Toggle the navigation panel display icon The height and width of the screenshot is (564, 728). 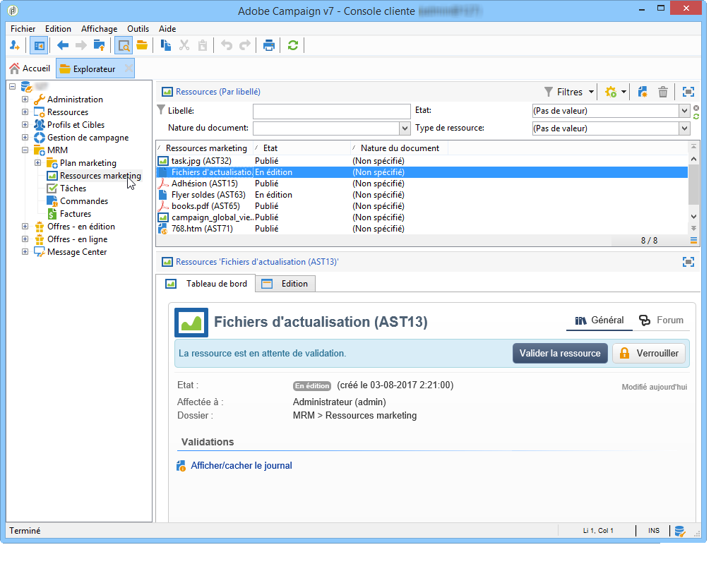pyautogui.click(x=39, y=45)
